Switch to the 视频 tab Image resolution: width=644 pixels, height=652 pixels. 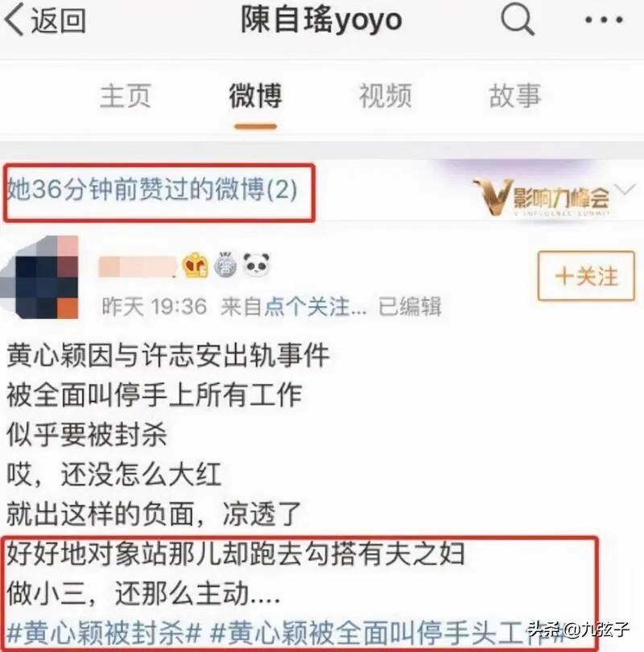click(x=386, y=96)
